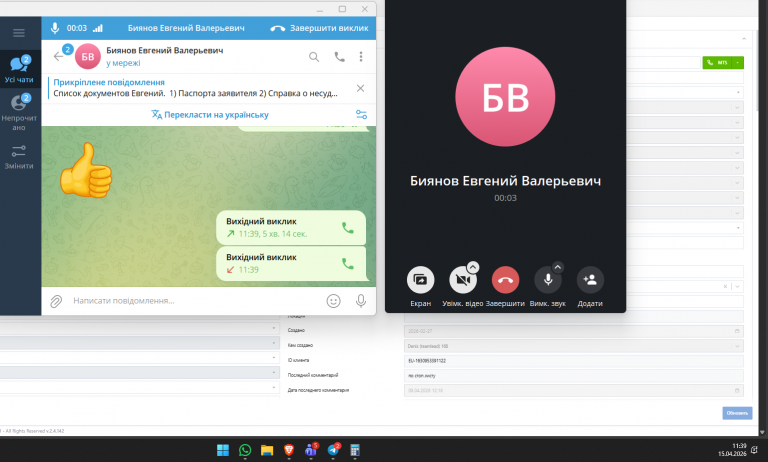Select the "Усі чати" folder
This screenshot has width=768, height=462.
click(x=20, y=70)
